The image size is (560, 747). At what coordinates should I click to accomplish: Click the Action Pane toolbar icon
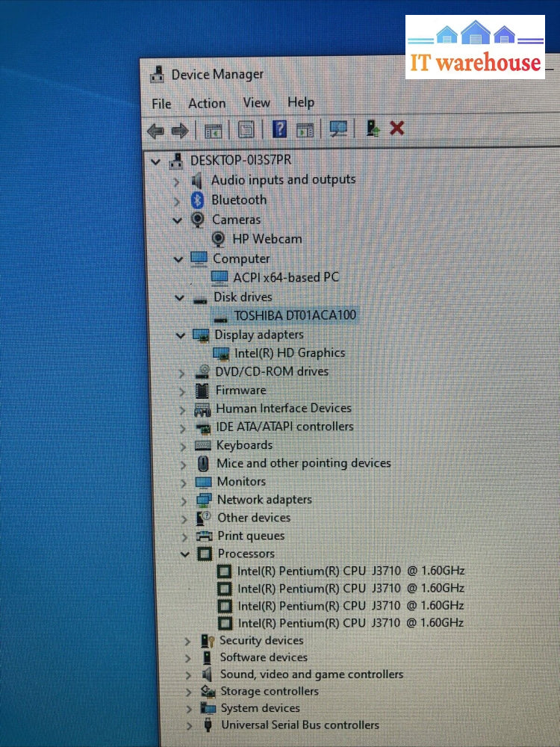[x=305, y=129]
